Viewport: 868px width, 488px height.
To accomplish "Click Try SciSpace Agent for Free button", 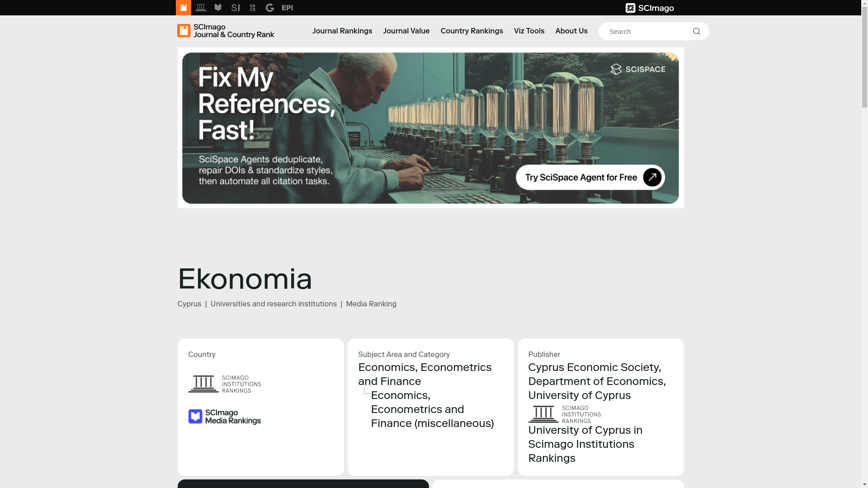I will coord(590,177).
